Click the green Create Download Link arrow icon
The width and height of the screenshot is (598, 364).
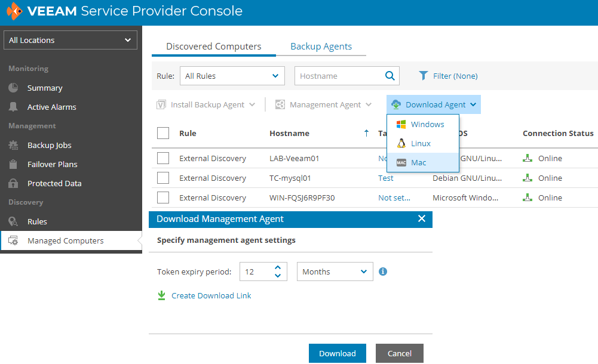click(162, 295)
